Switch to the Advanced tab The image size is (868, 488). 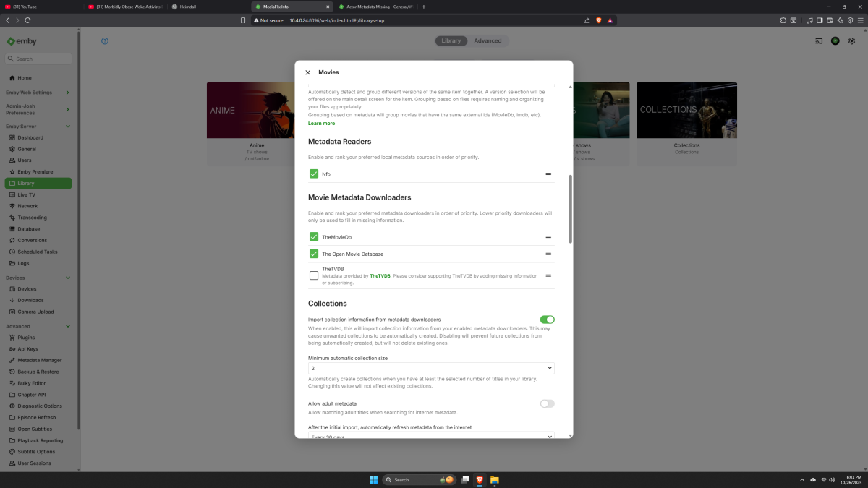[488, 40]
